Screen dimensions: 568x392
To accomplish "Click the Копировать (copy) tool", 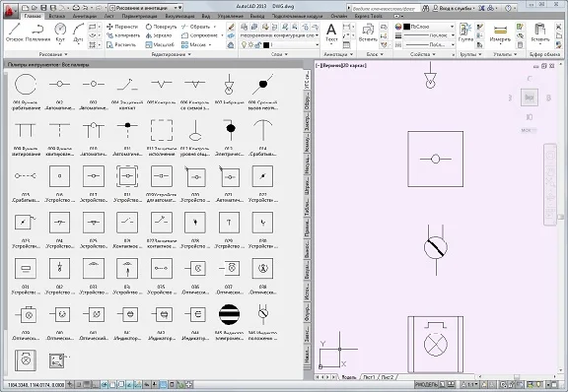I will [x=123, y=35].
